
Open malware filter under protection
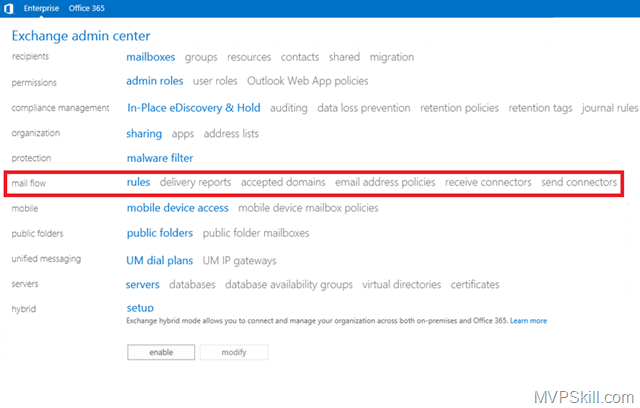160,158
